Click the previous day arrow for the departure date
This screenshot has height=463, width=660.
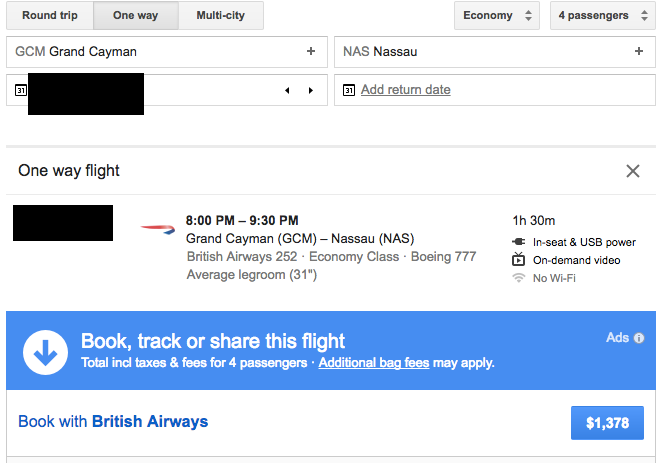tap(288, 90)
